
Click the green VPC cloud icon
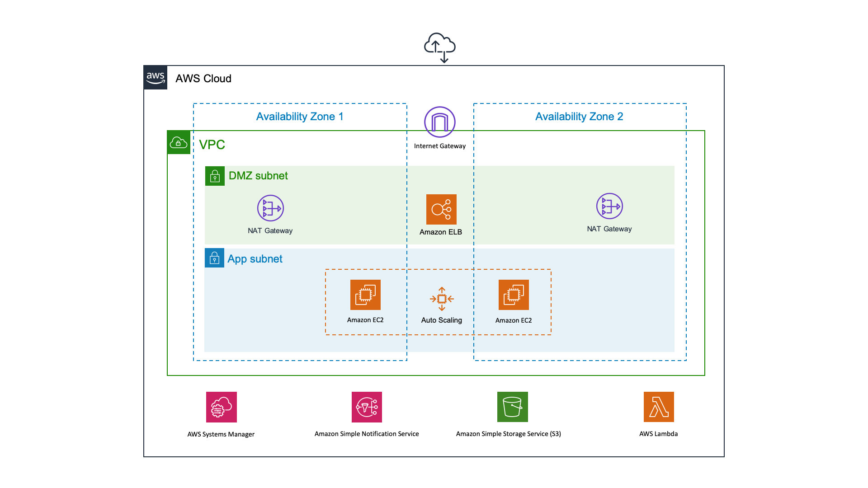click(x=179, y=142)
